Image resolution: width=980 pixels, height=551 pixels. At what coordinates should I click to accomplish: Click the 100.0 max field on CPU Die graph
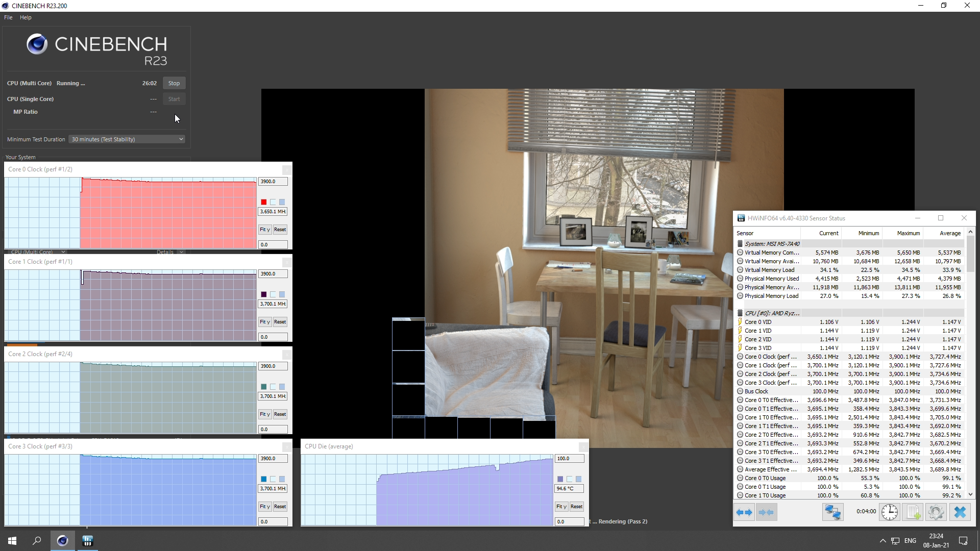[569, 459]
